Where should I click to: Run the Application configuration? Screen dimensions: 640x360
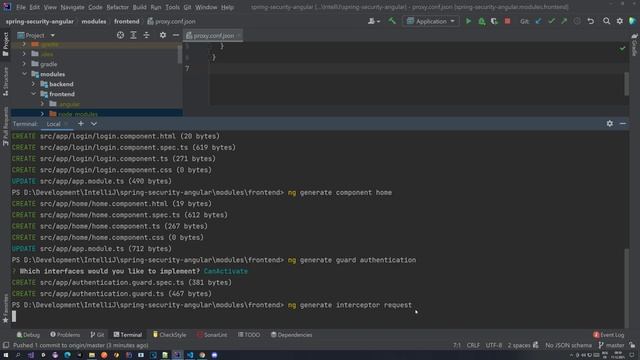[468, 21]
